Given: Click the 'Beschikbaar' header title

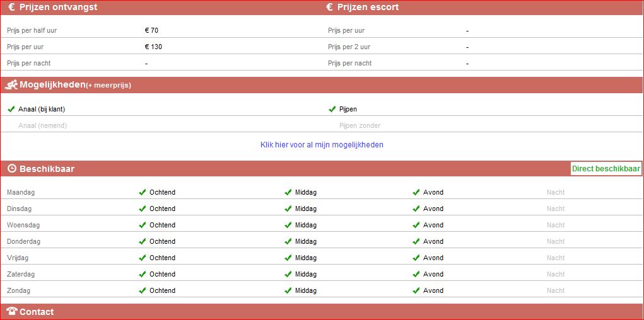Looking at the screenshot, I should click(x=47, y=169).
